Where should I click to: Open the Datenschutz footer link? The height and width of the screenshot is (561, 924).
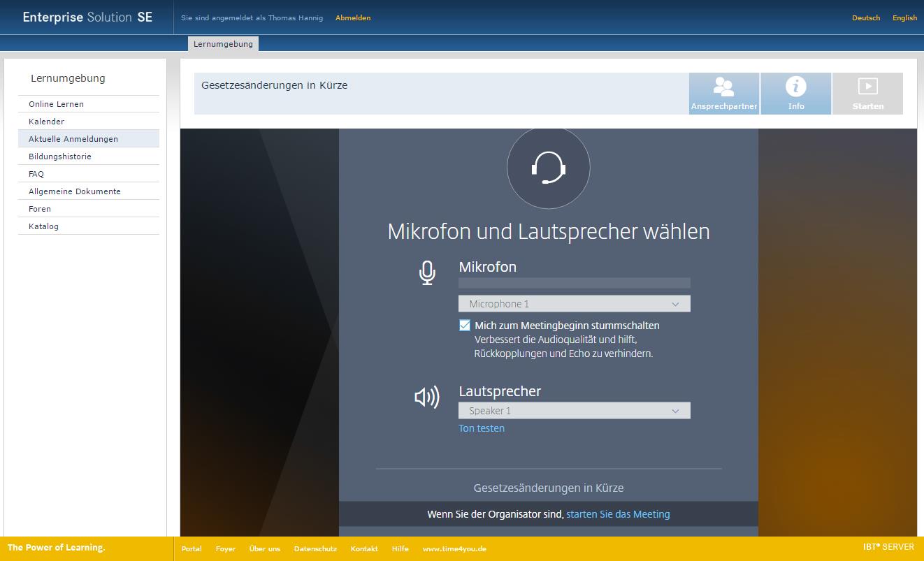pyautogui.click(x=315, y=549)
